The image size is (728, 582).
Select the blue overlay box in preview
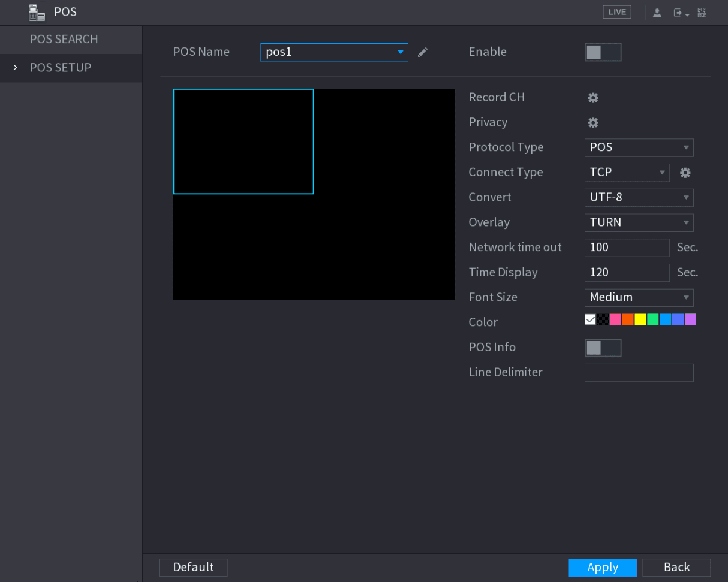pyautogui.click(x=243, y=141)
